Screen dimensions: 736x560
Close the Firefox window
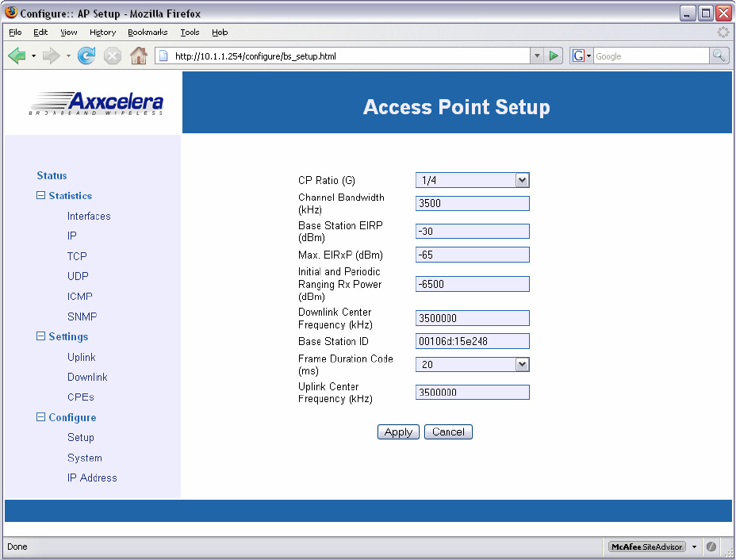[x=724, y=13]
